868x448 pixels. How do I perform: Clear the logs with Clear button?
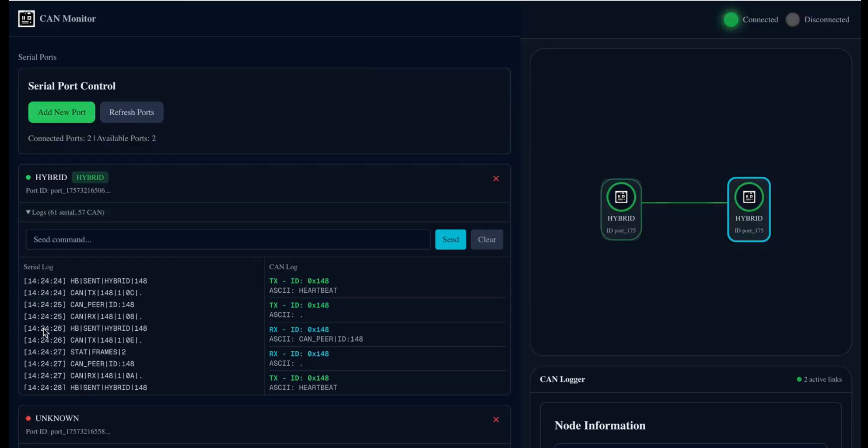pyautogui.click(x=487, y=239)
